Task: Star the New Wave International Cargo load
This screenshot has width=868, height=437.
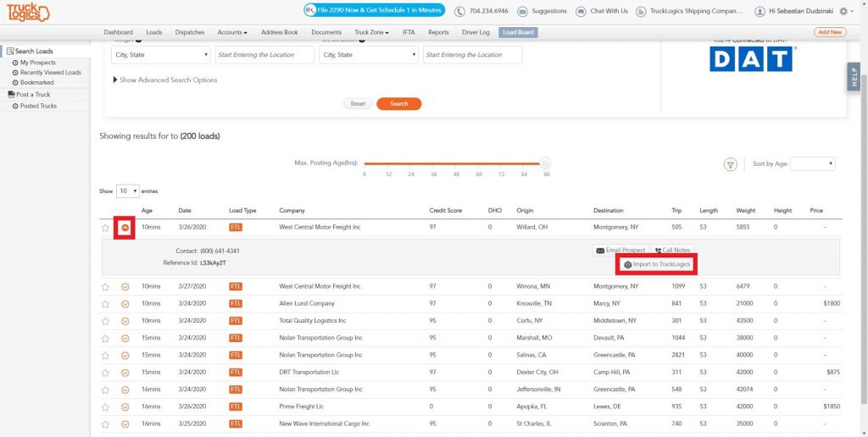Action: [105, 424]
